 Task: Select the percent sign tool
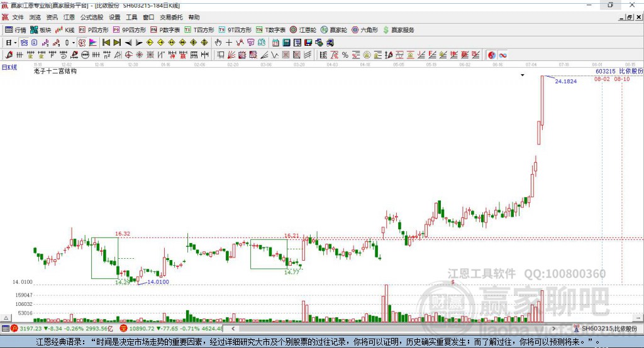coord(345,55)
